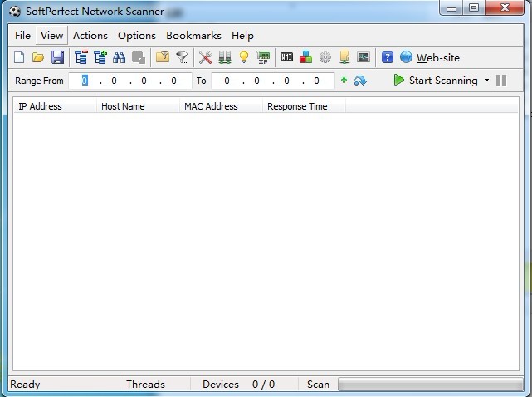Follow the Web-site link
Viewport: 532px width, 397px height.
[437, 57]
